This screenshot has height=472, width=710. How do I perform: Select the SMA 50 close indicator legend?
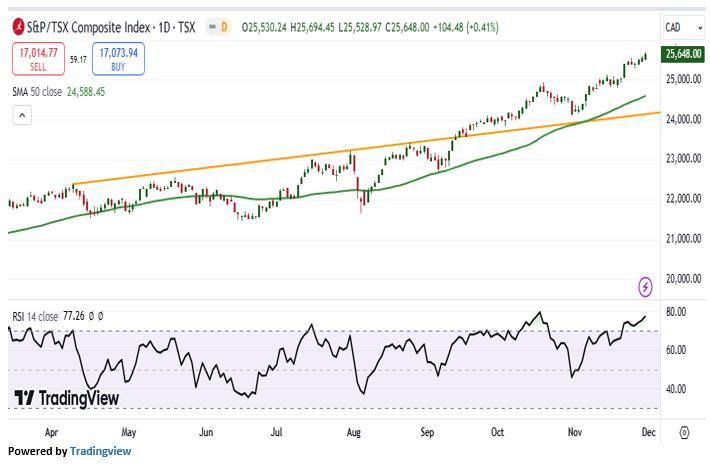pos(58,92)
